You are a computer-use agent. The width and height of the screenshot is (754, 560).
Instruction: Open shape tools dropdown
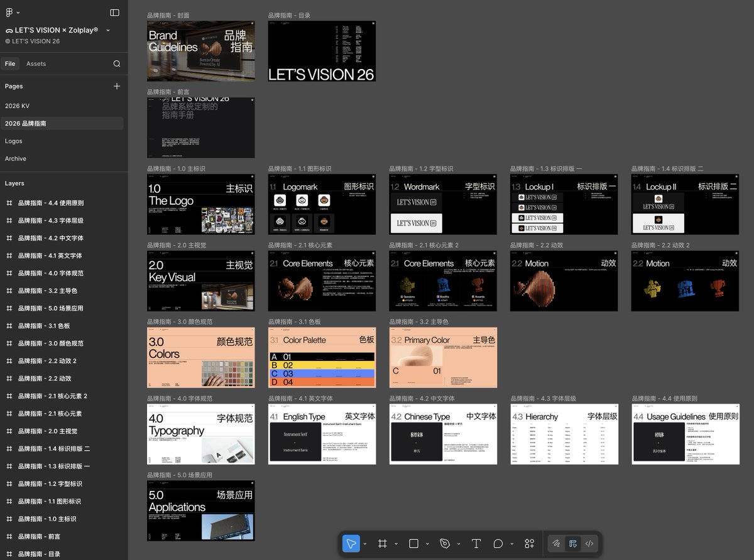coord(427,544)
